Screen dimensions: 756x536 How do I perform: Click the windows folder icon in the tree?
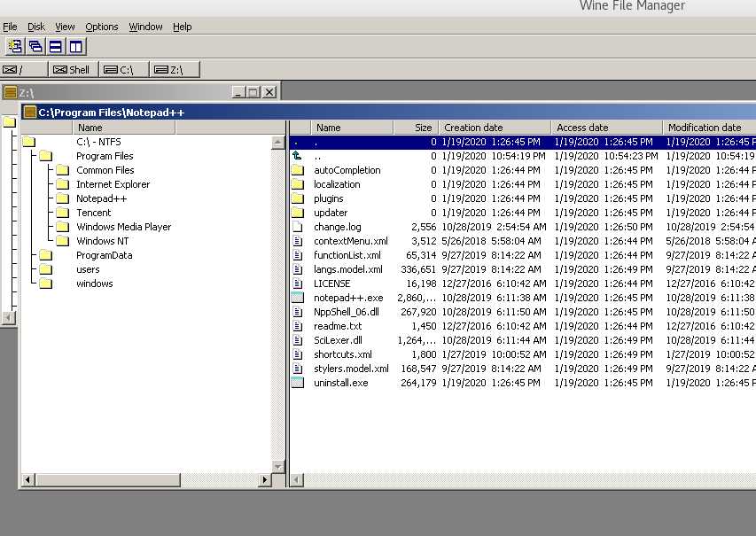[x=46, y=284]
